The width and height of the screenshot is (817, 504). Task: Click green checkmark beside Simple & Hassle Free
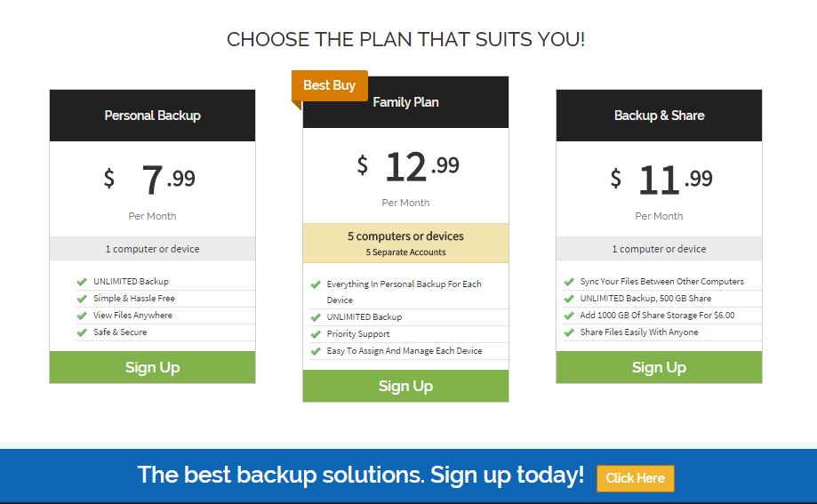tap(82, 299)
